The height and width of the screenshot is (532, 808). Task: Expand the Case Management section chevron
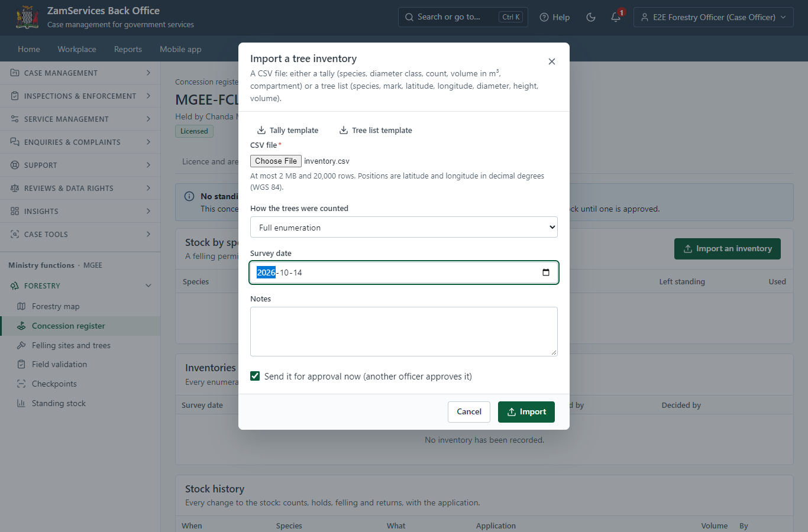coord(148,73)
